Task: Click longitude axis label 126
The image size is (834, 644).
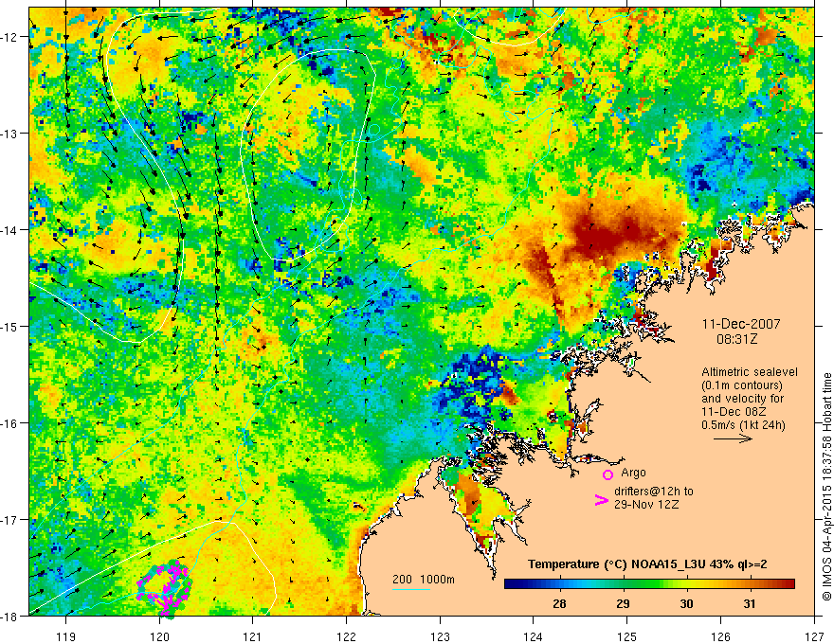Action: point(720,636)
